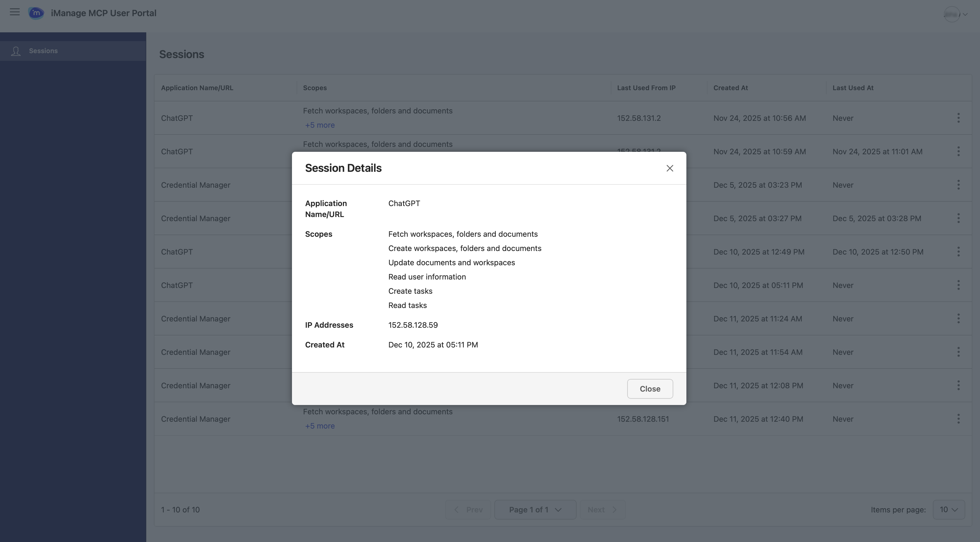Select 'Create workspaces, folders and documents' scope

pos(465,248)
